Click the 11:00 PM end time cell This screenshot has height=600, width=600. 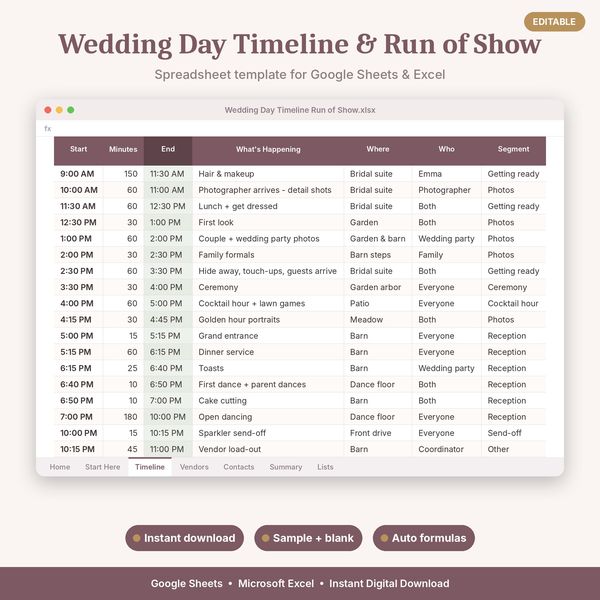pyautogui.click(x=168, y=449)
